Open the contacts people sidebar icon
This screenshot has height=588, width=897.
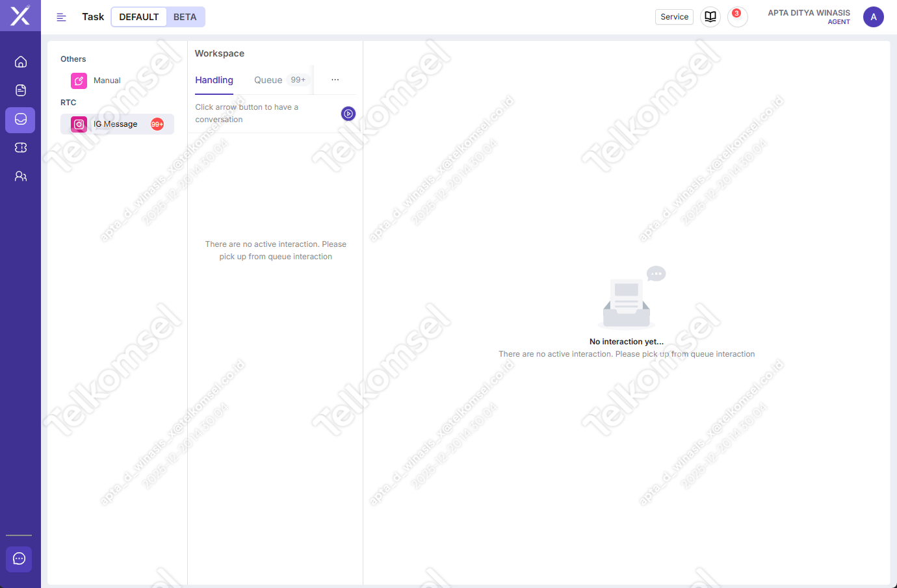(x=21, y=176)
